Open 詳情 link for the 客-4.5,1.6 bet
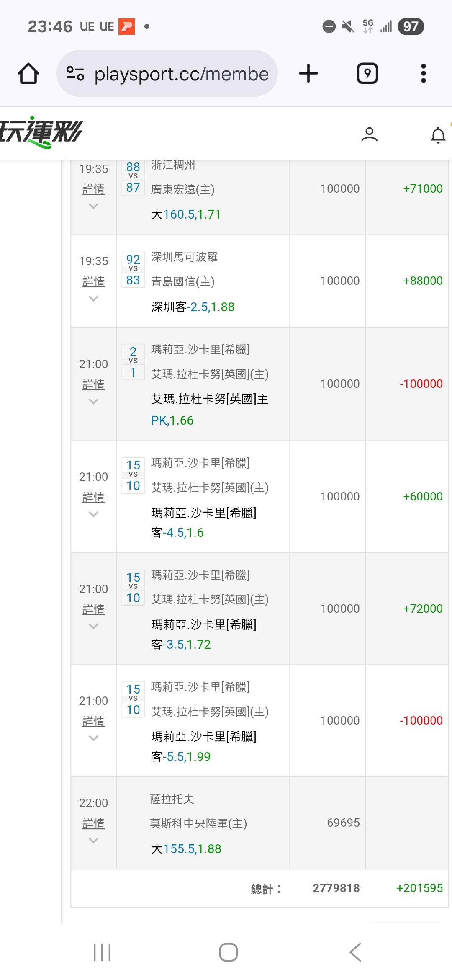452x980 pixels. [x=93, y=497]
